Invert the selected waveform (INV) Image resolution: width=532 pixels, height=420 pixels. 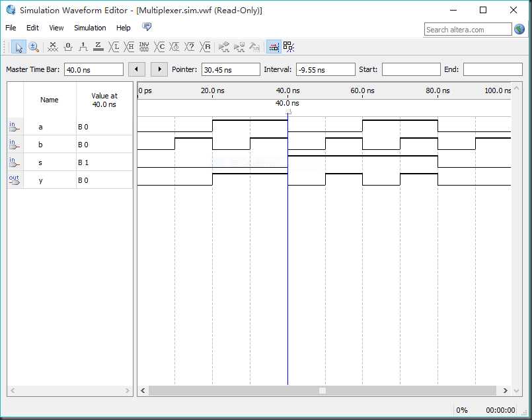pos(144,47)
